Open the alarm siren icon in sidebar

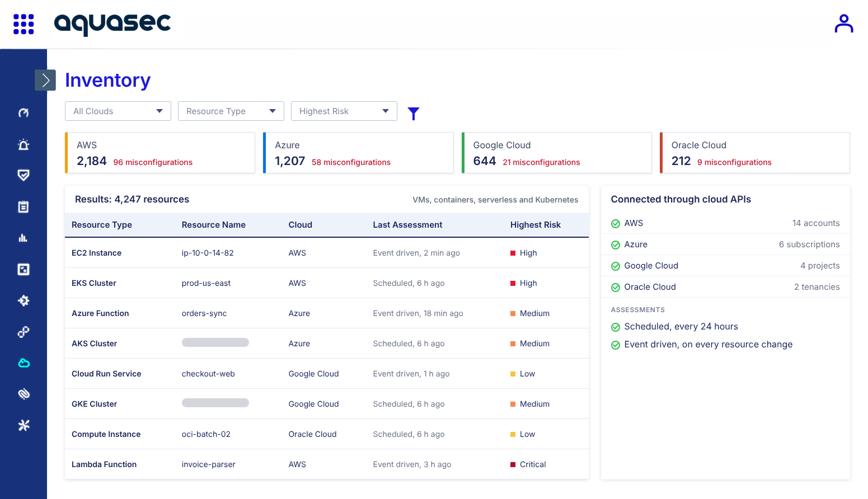[x=24, y=144]
